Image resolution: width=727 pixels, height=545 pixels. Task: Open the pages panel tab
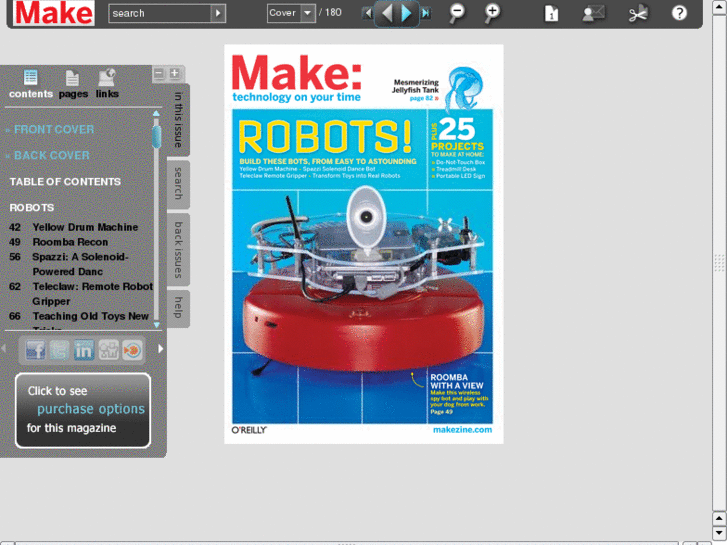click(x=73, y=84)
